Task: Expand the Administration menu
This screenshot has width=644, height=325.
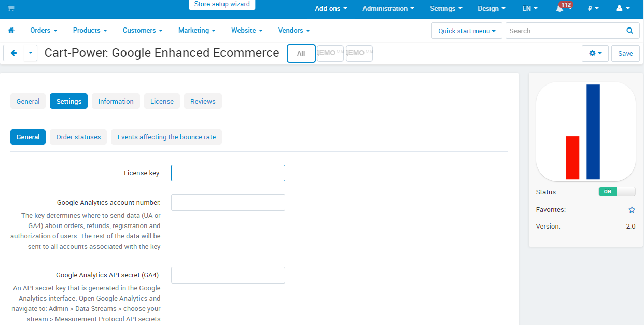Action: tap(388, 8)
